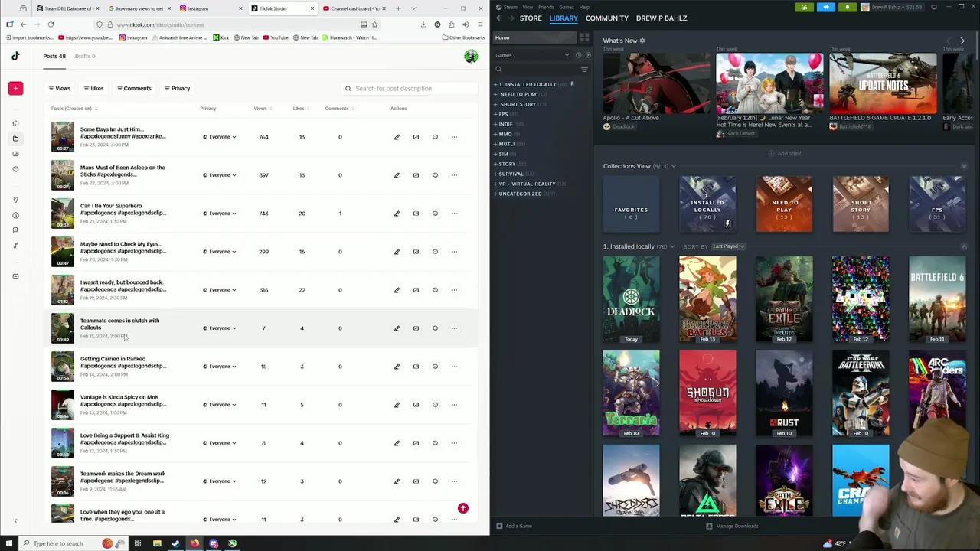Click 'Add shelf' in Steam library
Viewport: 980px width, 551px height.
coord(785,153)
